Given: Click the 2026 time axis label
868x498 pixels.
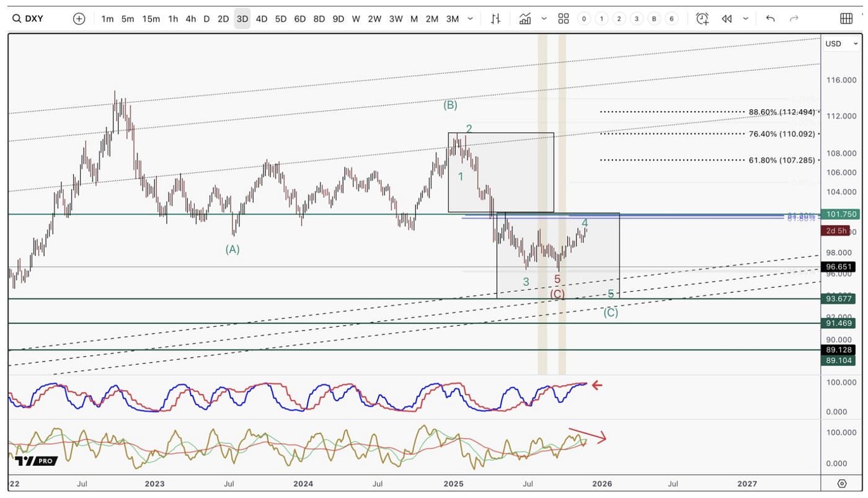Looking at the screenshot, I should [602, 484].
